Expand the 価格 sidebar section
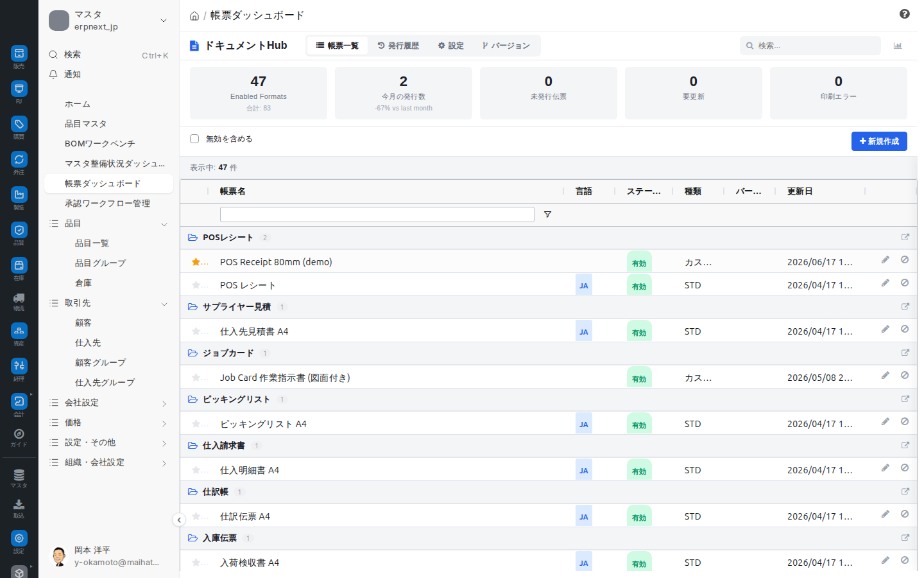 (164, 423)
